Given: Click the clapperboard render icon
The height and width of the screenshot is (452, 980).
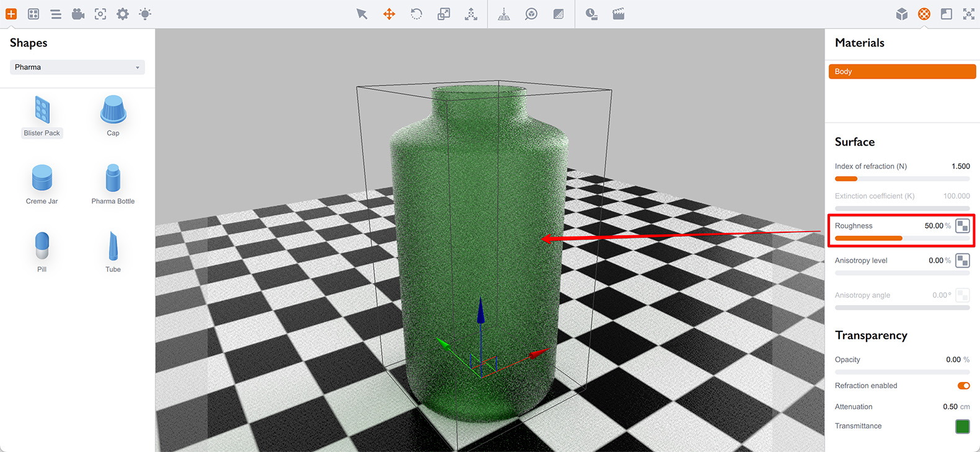Looking at the screenshot, I should click(619, 14).
